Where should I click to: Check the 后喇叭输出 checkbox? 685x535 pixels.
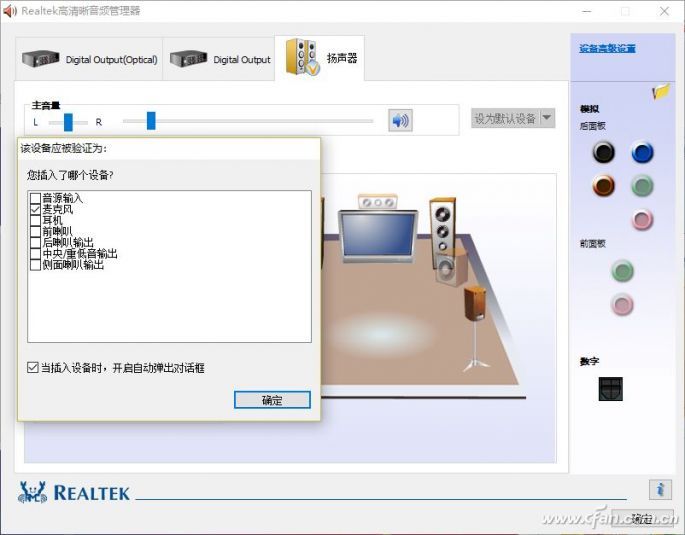coord(35,243)
